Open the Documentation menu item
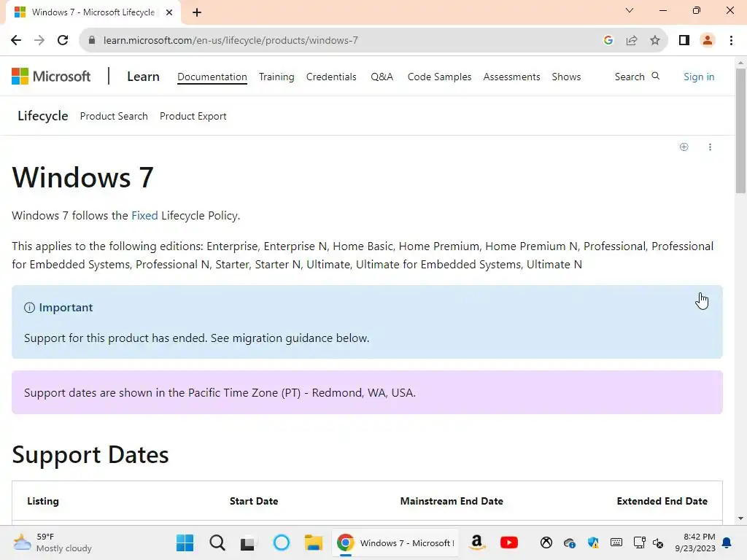 coord(212,77)
